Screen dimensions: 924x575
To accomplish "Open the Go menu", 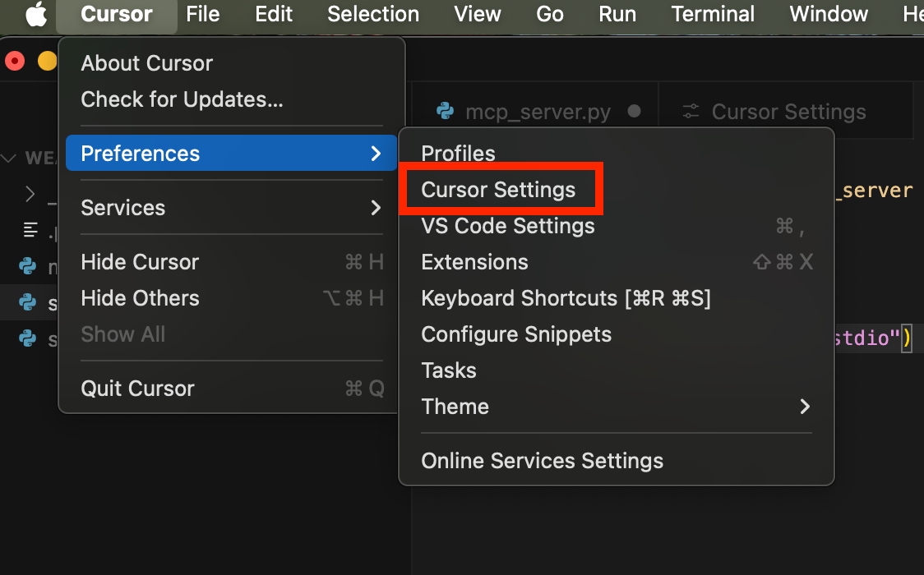I will (550, 14).
